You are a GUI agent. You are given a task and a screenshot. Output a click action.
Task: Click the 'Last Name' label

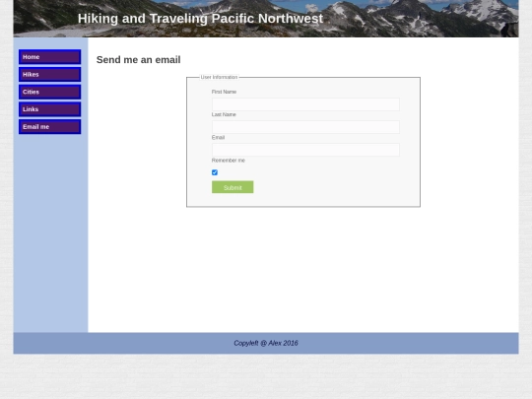tap(224, 114)
